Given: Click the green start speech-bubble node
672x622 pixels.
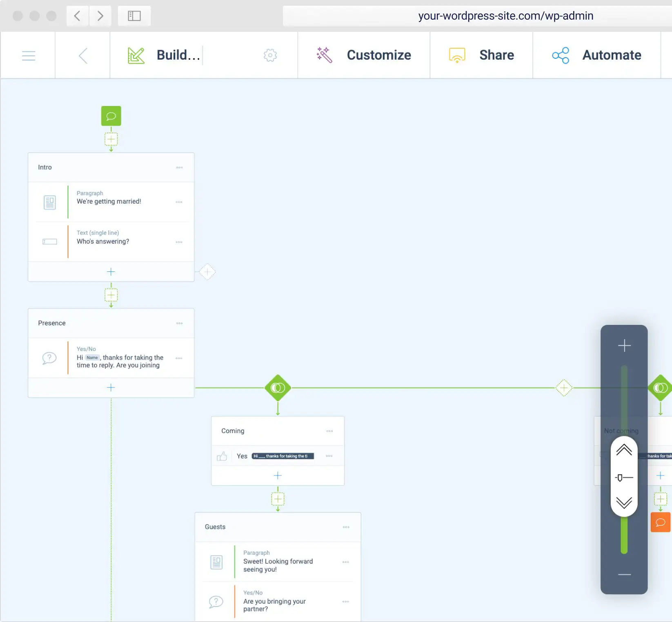Looking at the screenshot, I should [x=111, y=116].
